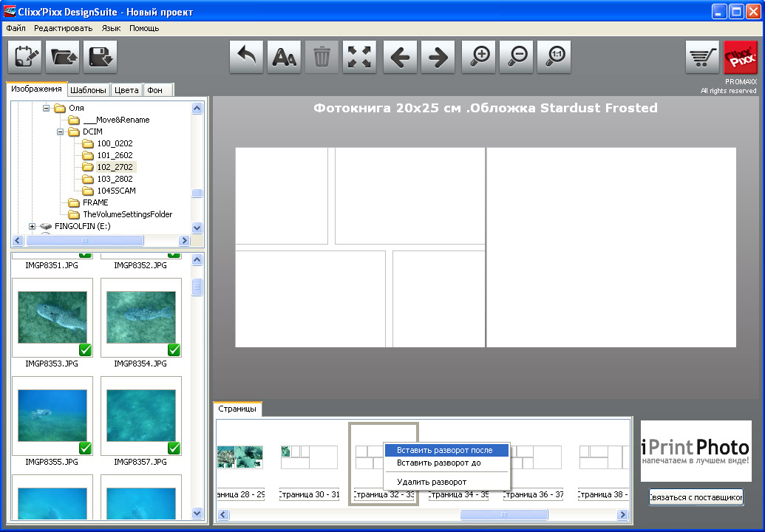Screen dimensions: 765x532
Task: Choose Вставить разворот до
Action: tap(447, 463)
